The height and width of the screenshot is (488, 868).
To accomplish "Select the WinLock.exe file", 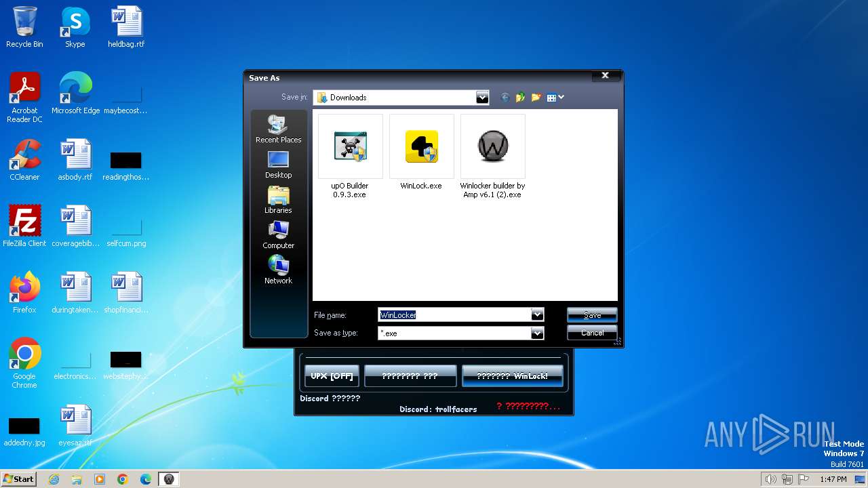I will 421,152.
